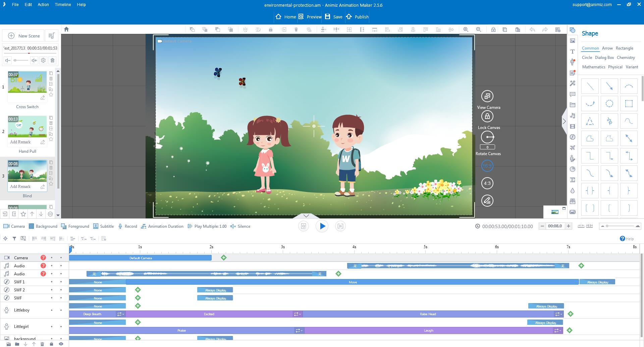Open the Edit menu

click(x=28, y=5)
